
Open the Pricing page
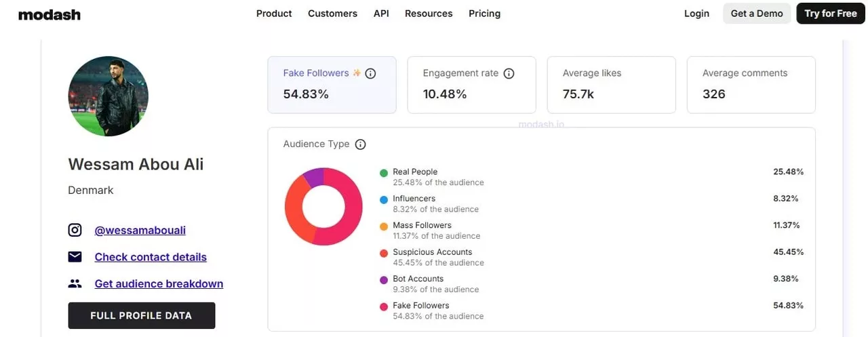(484, 14)
